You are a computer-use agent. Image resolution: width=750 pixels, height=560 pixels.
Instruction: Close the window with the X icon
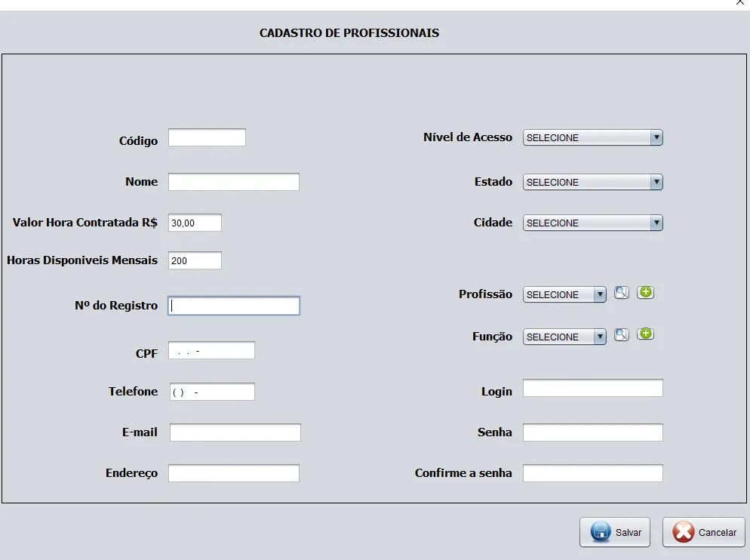740,3
